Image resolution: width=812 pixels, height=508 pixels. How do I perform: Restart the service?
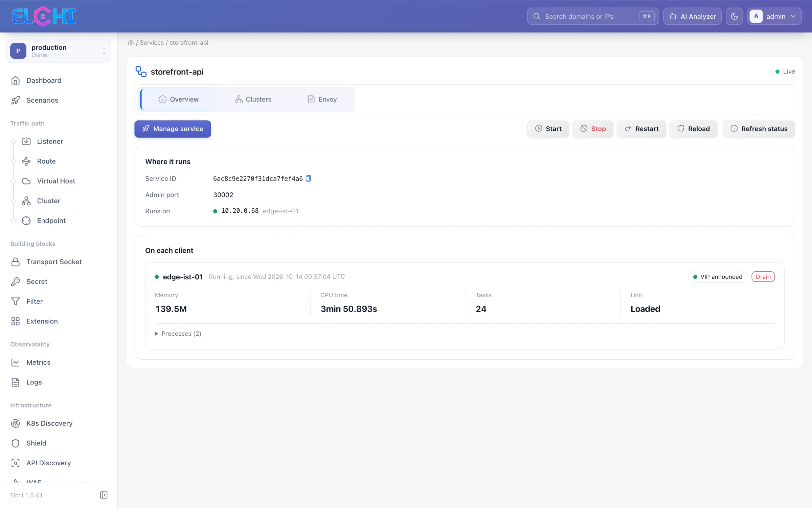(641, 129)
